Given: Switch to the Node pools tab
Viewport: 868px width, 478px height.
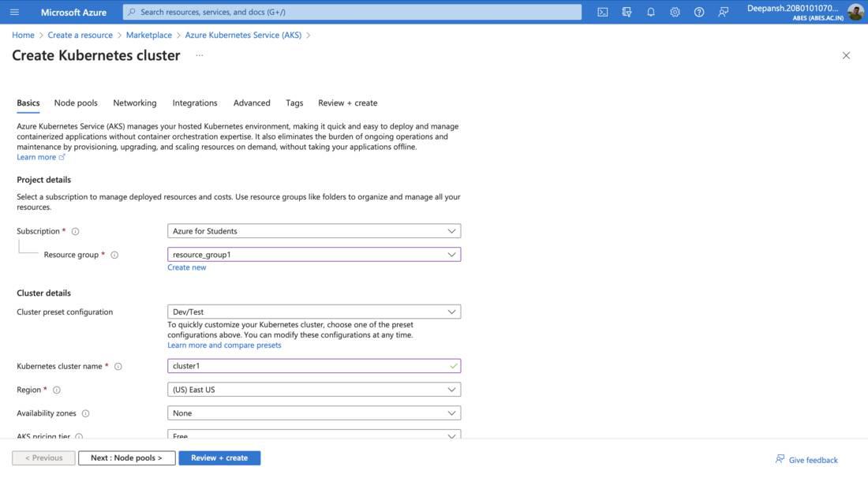Looking at the screenshot, I should [76, 103].
